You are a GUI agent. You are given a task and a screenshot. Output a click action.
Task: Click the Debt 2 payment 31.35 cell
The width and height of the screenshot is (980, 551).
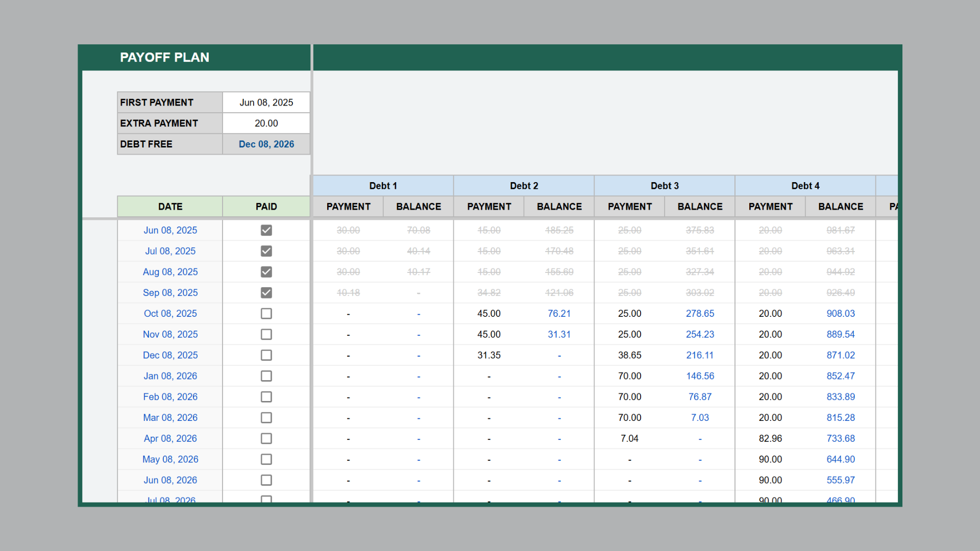(488, 355)
